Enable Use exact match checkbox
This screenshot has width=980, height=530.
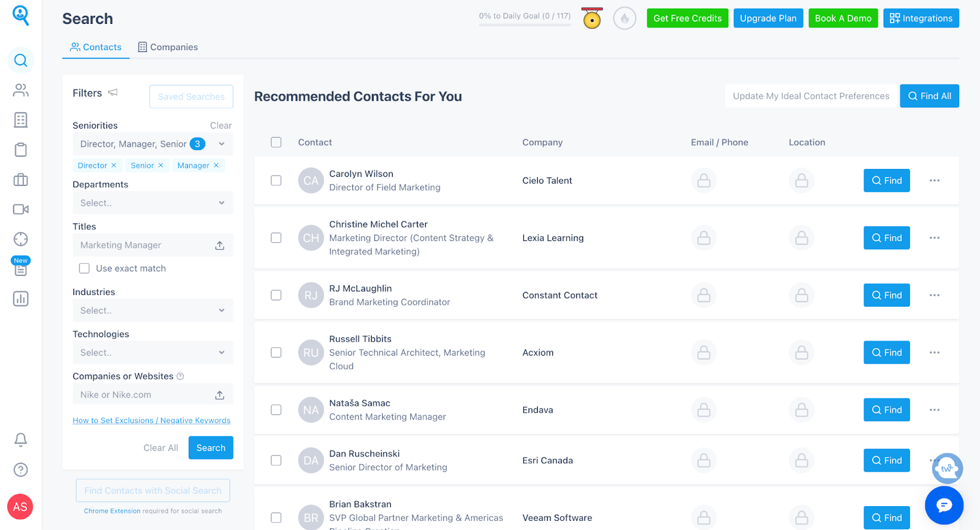click(85, 269)
